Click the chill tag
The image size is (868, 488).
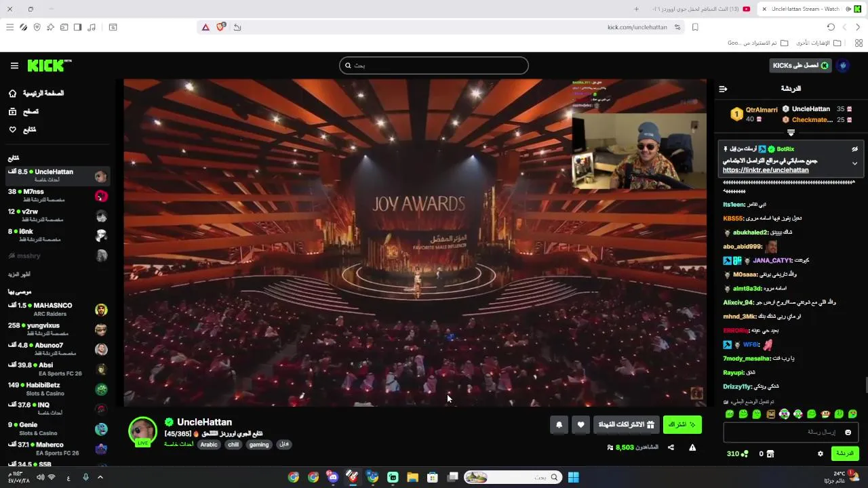(x=233, y=445)
